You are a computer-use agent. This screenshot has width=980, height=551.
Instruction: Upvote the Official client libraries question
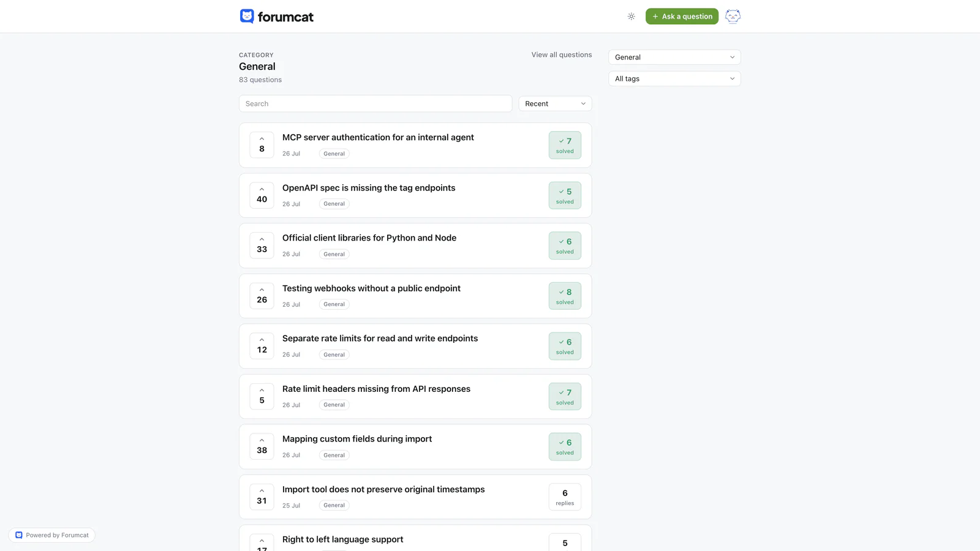(x=262, y=246)
